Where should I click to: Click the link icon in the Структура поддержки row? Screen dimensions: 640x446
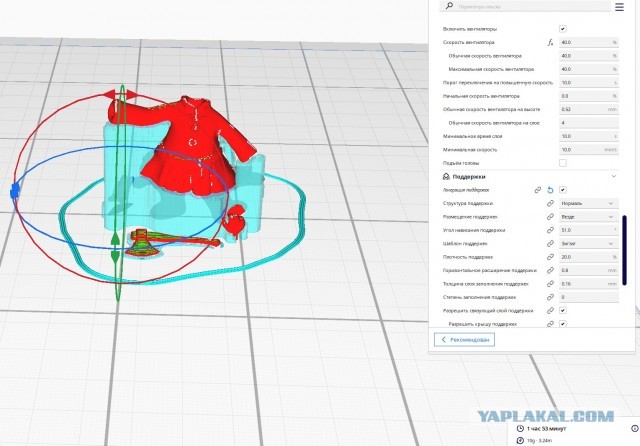550,203
